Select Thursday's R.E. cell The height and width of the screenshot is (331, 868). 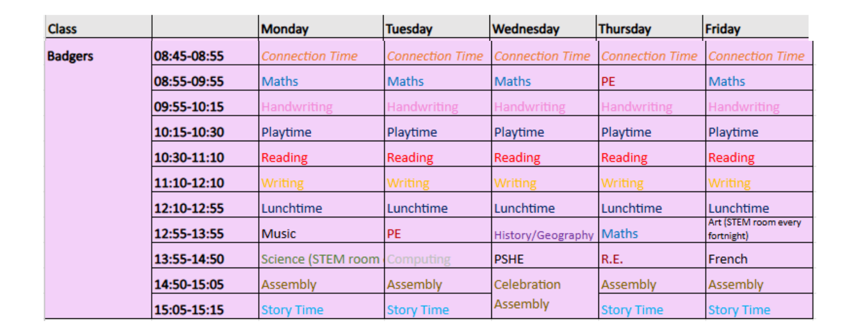coord(652,255)
